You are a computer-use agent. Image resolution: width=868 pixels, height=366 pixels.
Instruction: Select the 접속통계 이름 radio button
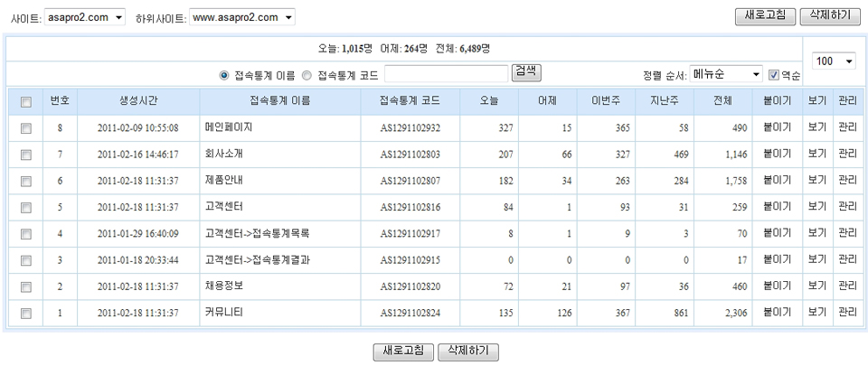click(x=224, y=75)
